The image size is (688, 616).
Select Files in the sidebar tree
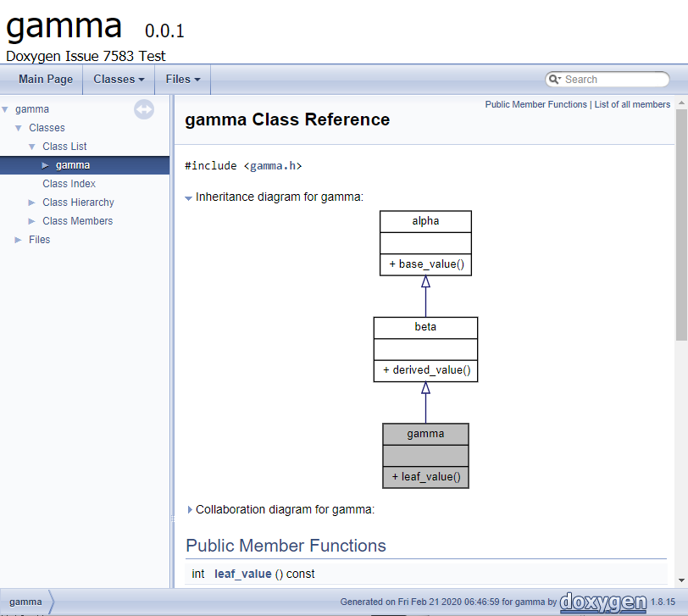click(40, 240)
